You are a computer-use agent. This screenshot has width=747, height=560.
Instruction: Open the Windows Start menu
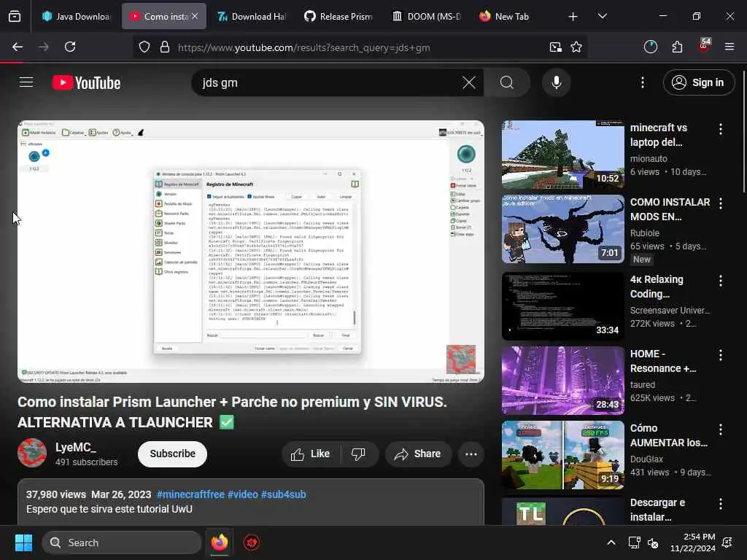[23, 542]
